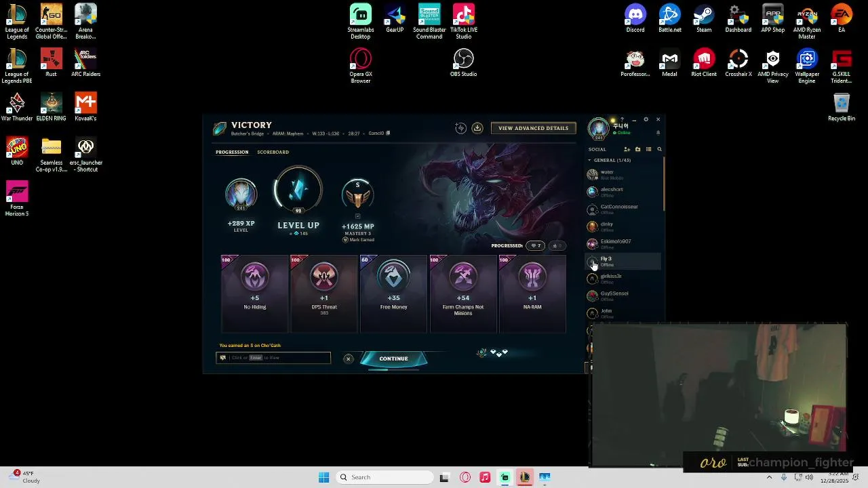Open friend 'water' in friends list
The image size is (868, 488).
pyautogui.click(x=623, y=175)
